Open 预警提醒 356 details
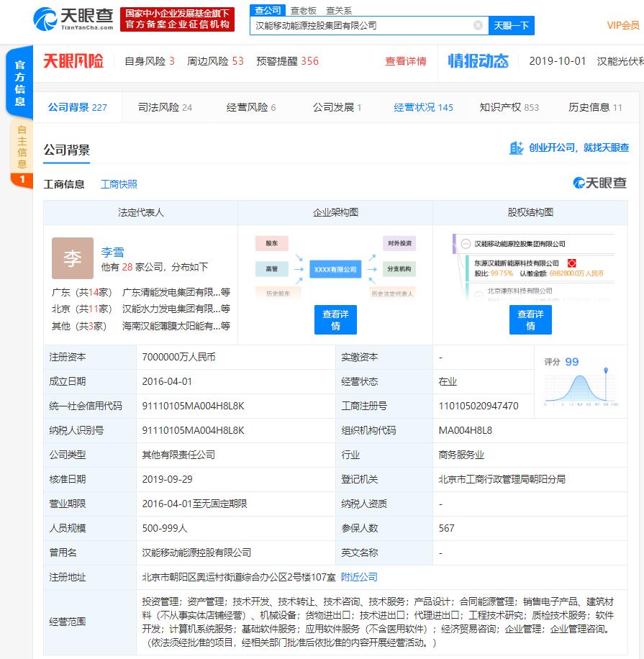The image size is (644, 659). [288, 61]
